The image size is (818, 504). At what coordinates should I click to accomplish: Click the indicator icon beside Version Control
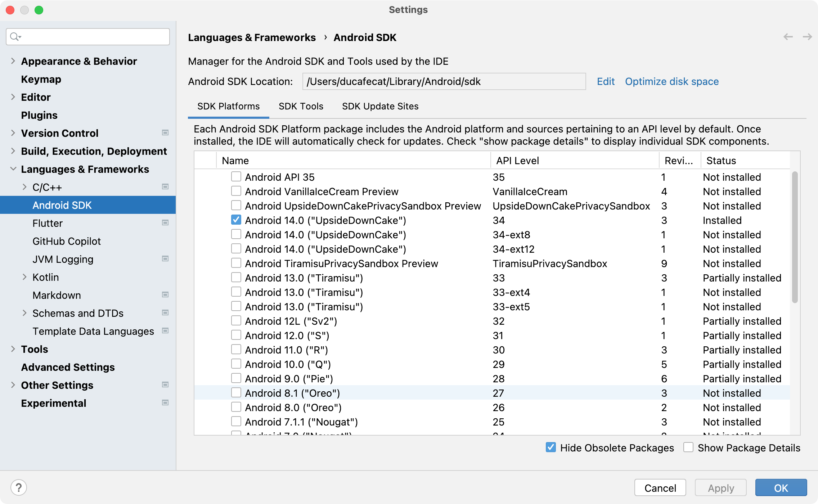click(x=165, y=132)
